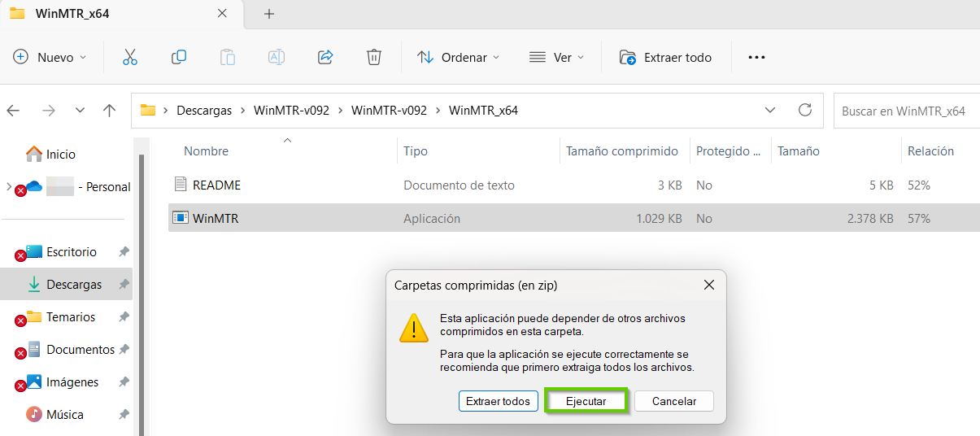Expand the OneDrive Personal tree node
The height and width of the screenshot is (436, 980).
[9, 186]
